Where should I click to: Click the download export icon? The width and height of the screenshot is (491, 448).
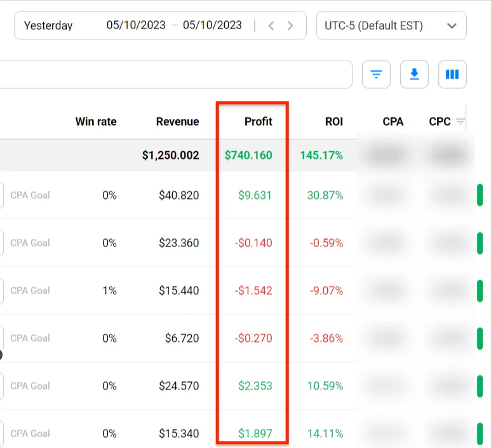pos(414,74)
